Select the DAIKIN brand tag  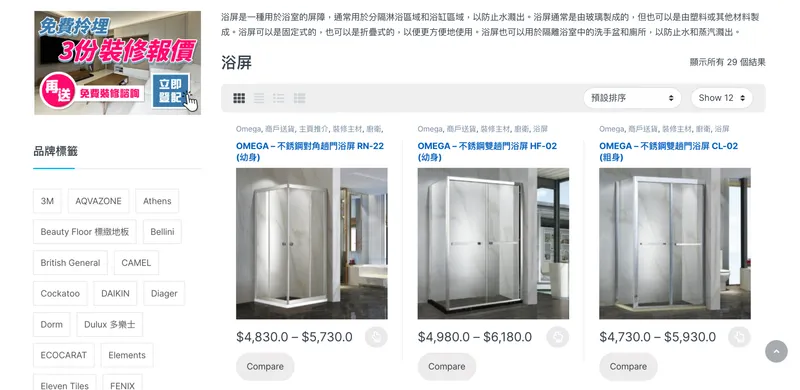pyautogui.click(x=115, y=294)
